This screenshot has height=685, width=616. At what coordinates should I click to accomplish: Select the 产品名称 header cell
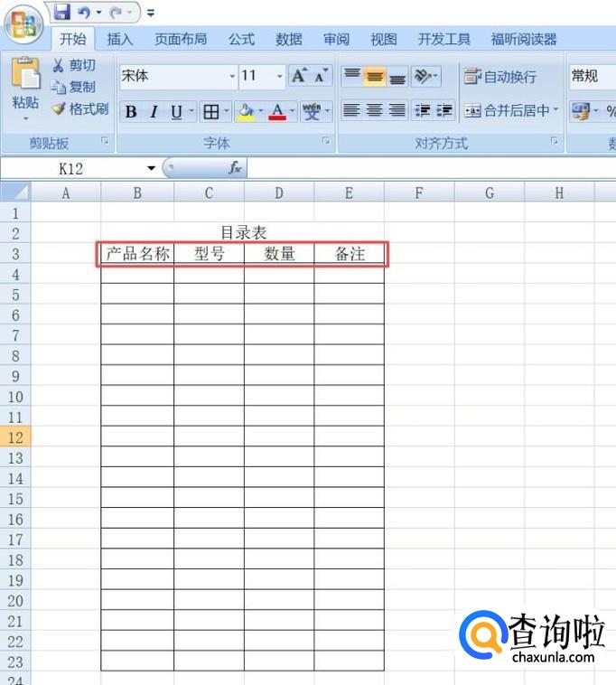click(137, 254)
